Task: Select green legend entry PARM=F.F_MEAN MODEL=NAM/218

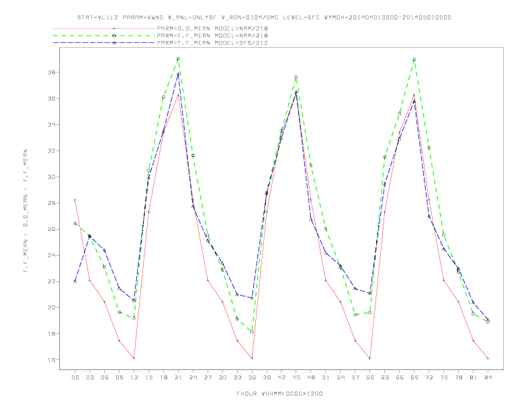Action: (x=212, y=36)
